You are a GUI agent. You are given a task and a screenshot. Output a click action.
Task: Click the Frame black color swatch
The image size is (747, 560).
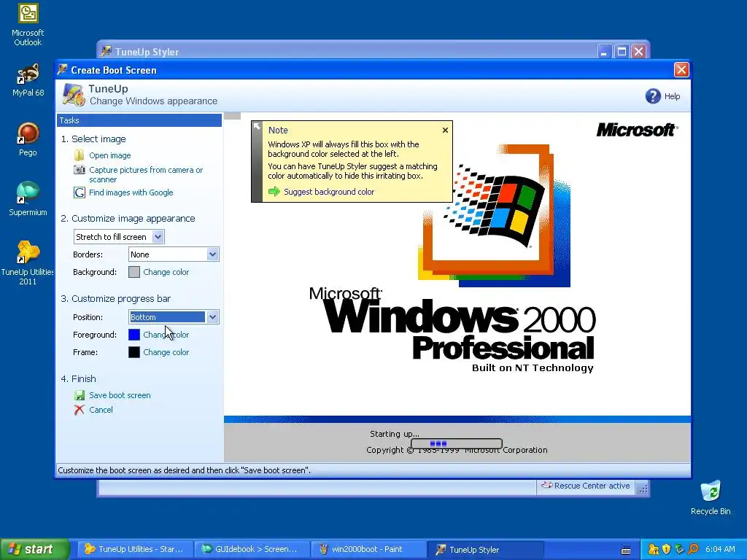click(134, 352)
